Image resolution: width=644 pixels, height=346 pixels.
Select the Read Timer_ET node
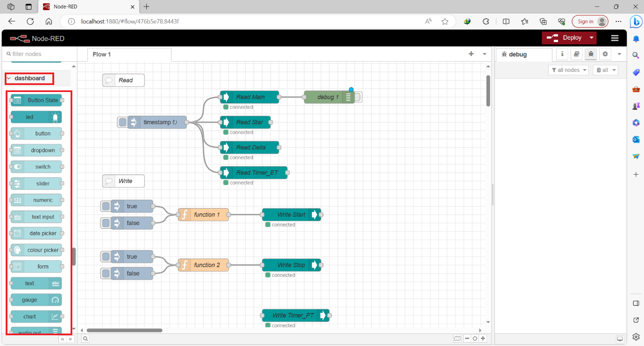tap(254, 173)
